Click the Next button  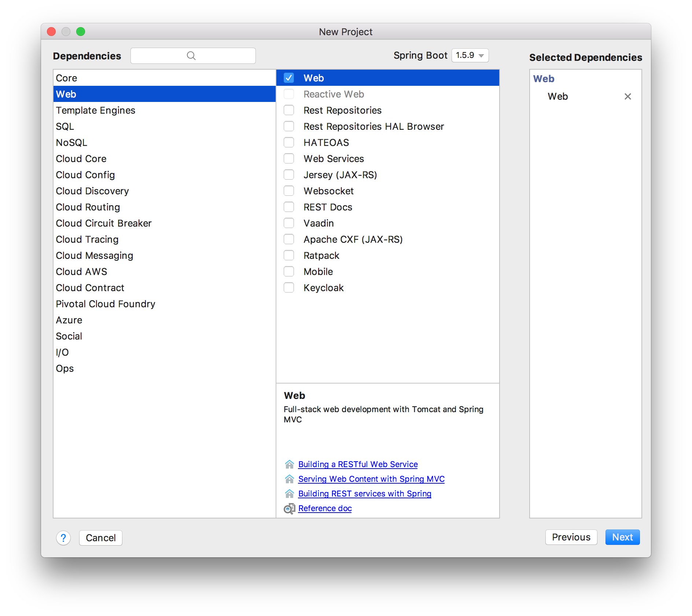pos(622,537)
